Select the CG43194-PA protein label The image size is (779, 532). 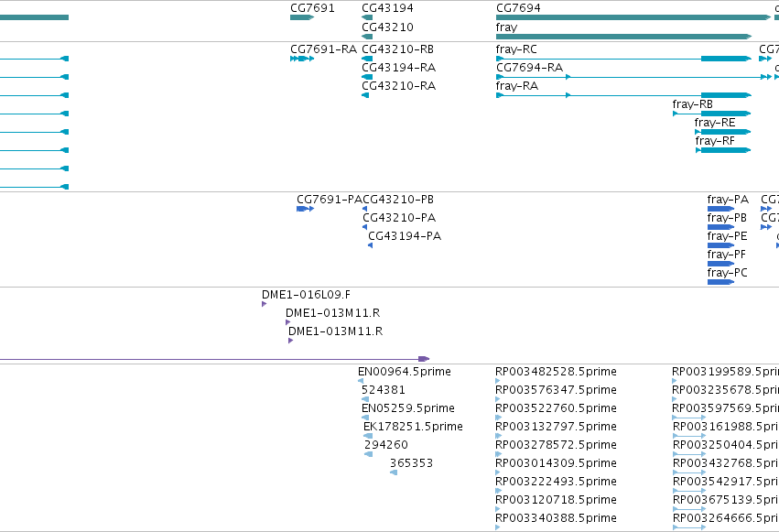coord(405,236)
